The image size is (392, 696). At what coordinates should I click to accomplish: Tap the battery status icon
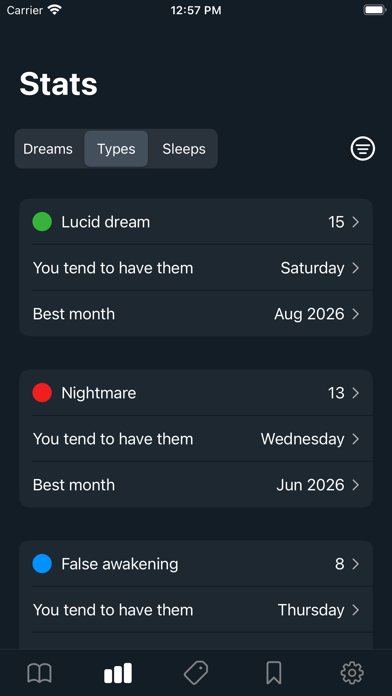(x=375, y=10)
